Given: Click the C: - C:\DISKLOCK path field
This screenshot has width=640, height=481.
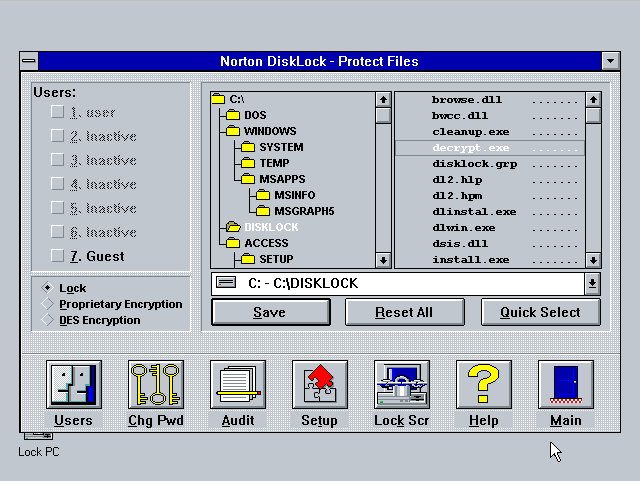Looking at the screenshot, I should (x=398, y=283).
